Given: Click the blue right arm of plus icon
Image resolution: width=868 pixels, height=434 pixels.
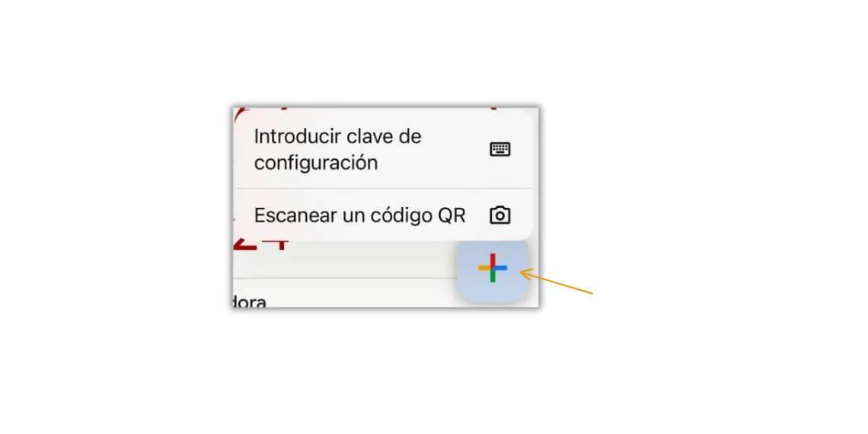Looking at the screenshot, I should pyautogui.click(x=501, y=268).
